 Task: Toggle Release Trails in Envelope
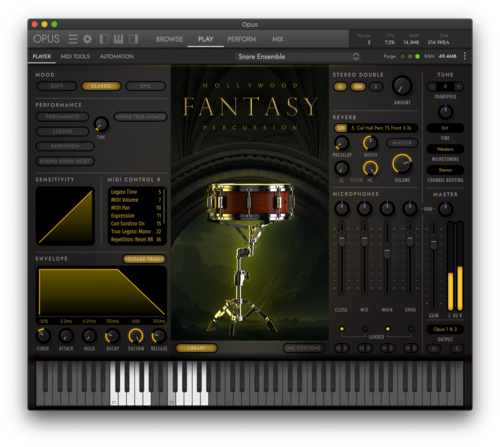click(x=144, y=259)
